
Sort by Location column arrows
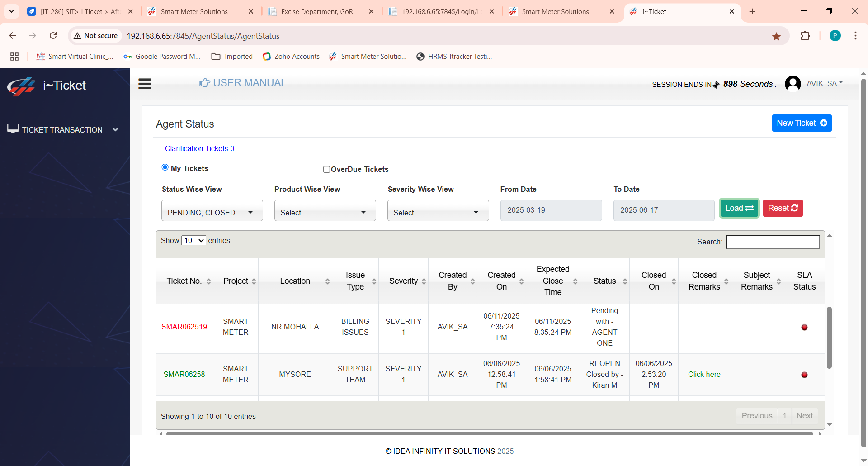(327, 281)
